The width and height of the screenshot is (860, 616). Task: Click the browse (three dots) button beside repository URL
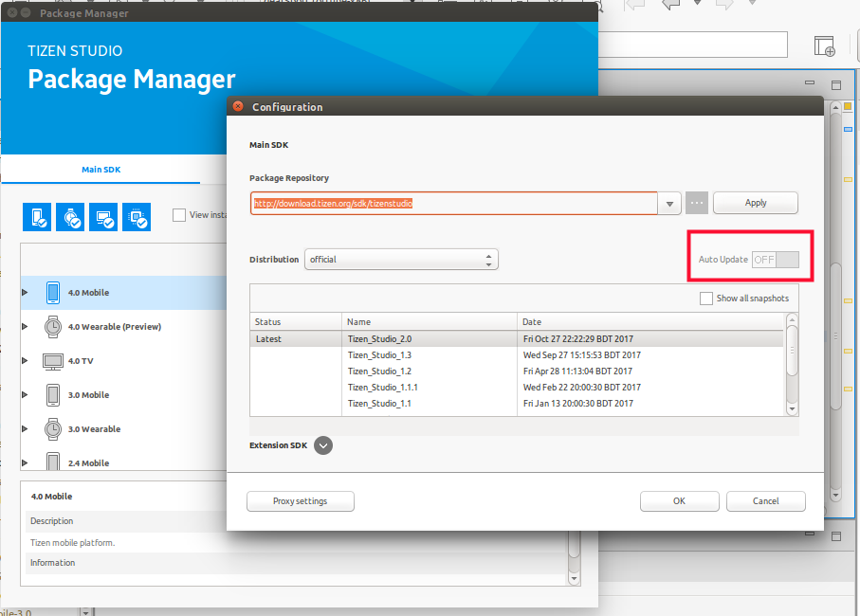(x=697, y=203)
